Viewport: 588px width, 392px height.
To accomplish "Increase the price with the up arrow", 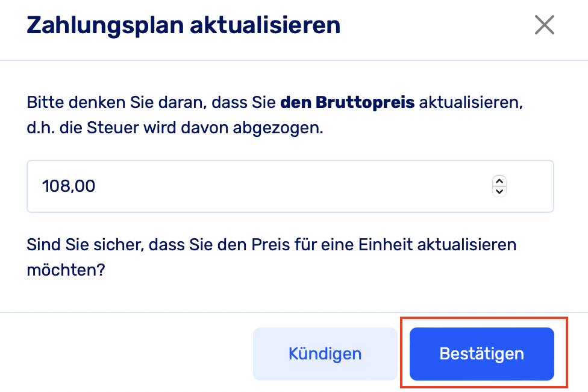I will click(x=499, y=181).
